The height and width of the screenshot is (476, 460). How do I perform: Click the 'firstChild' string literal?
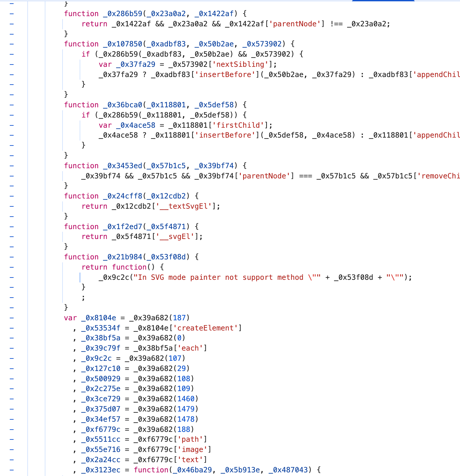tap(238, 125)
